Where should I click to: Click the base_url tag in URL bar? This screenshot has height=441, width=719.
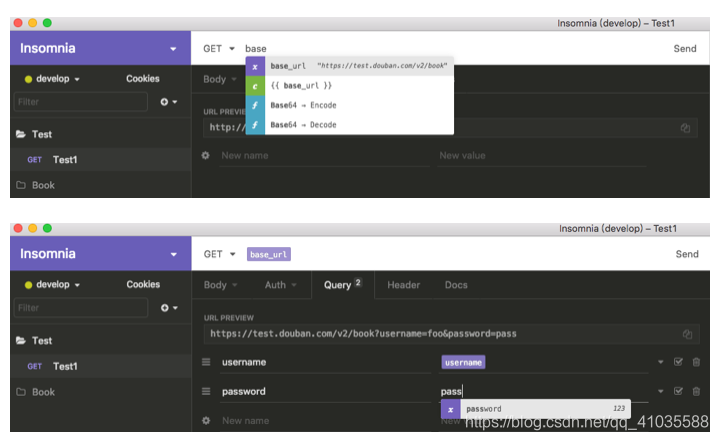tap(269, 254)
